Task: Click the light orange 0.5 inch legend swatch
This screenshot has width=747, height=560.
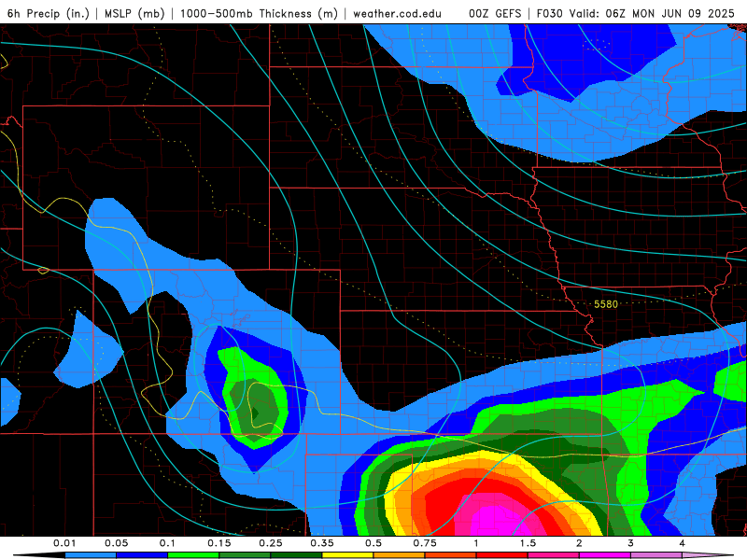Action: (400, 555)
